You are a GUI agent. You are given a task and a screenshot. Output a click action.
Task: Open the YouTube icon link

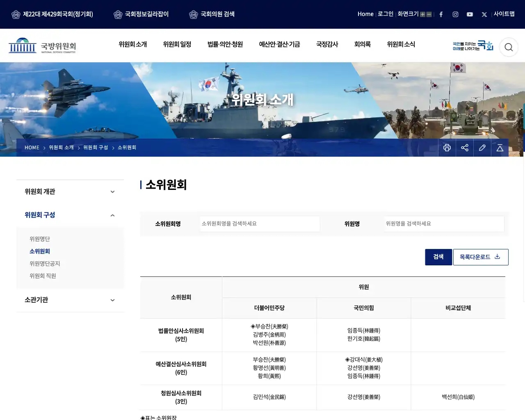[470, 14]
